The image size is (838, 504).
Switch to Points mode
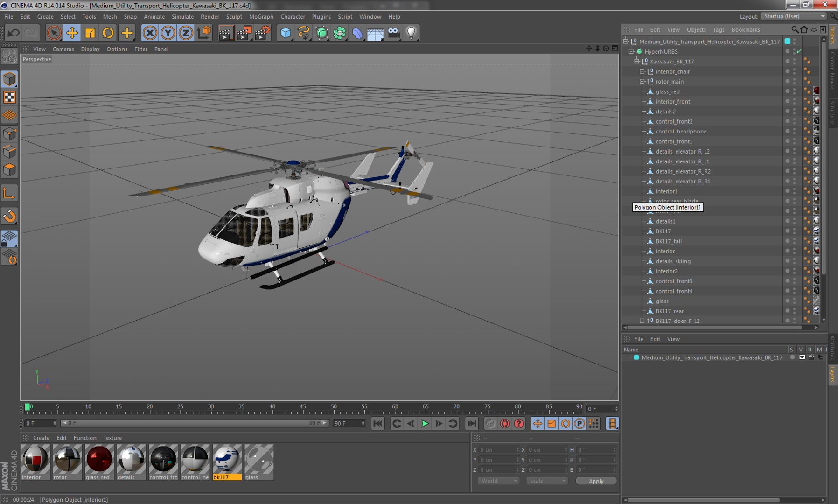point(9,134)
